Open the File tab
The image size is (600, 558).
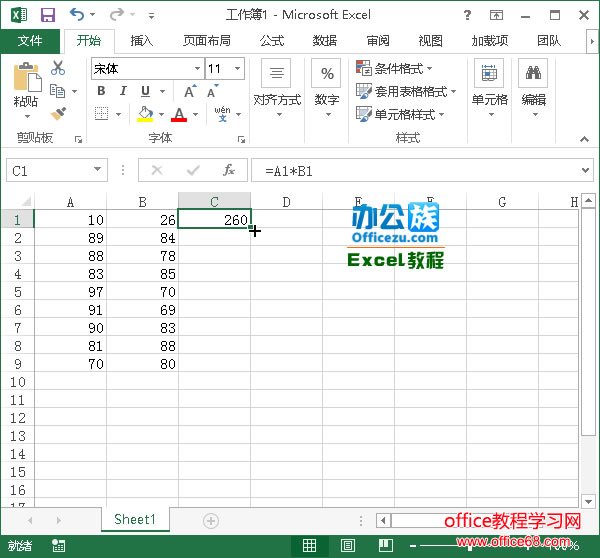30,41
